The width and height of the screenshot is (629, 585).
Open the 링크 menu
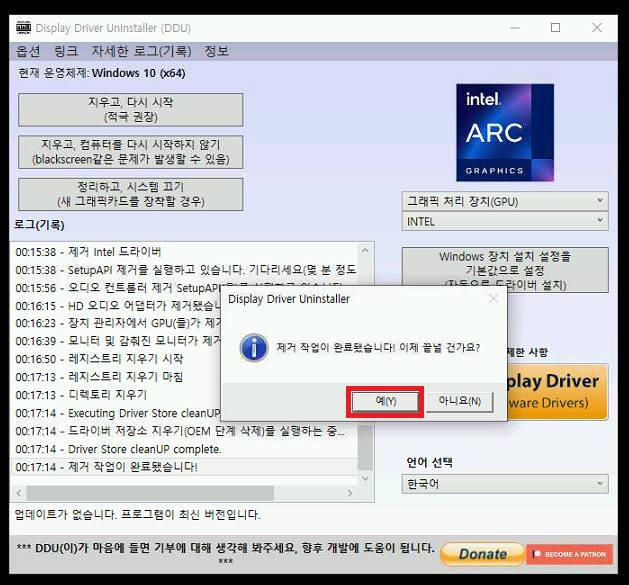click(x=66, y=51)
